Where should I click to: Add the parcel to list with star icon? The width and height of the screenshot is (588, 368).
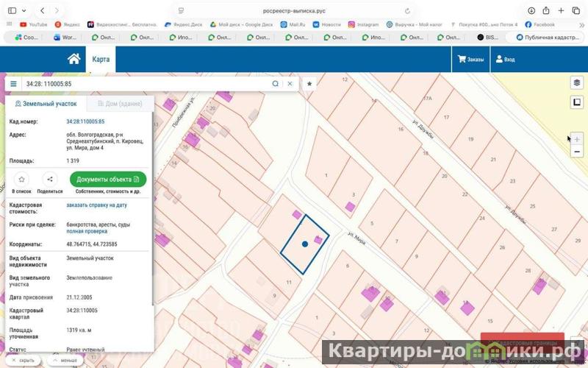(22, 179)
